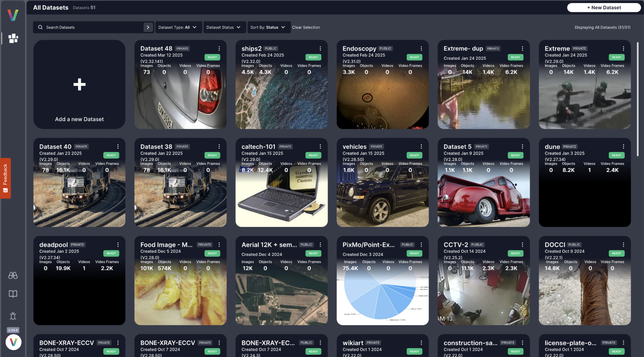Screen dimensions: 644x357
Task: Open options menu for deadpool
Action: (x=118, y=245)
